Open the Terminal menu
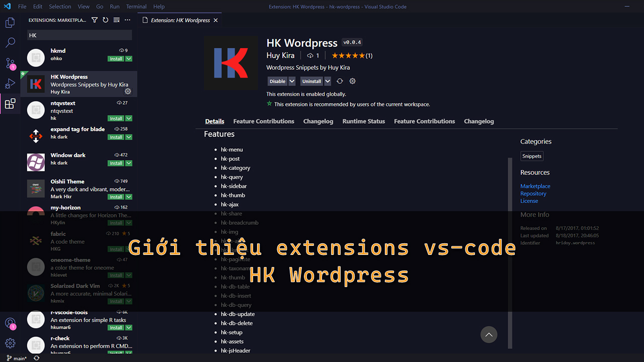Viewport: 644px width, 362px height. pos(136,7)
